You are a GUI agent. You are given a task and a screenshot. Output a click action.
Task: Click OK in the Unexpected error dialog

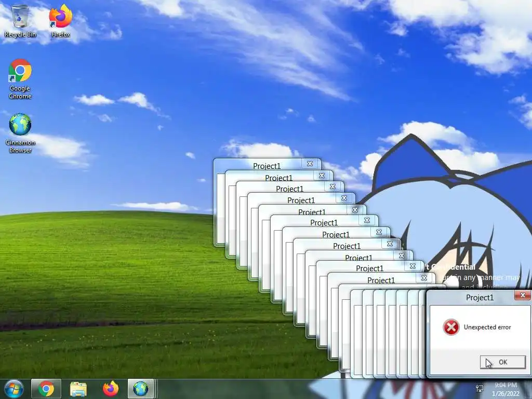point(503,362)
